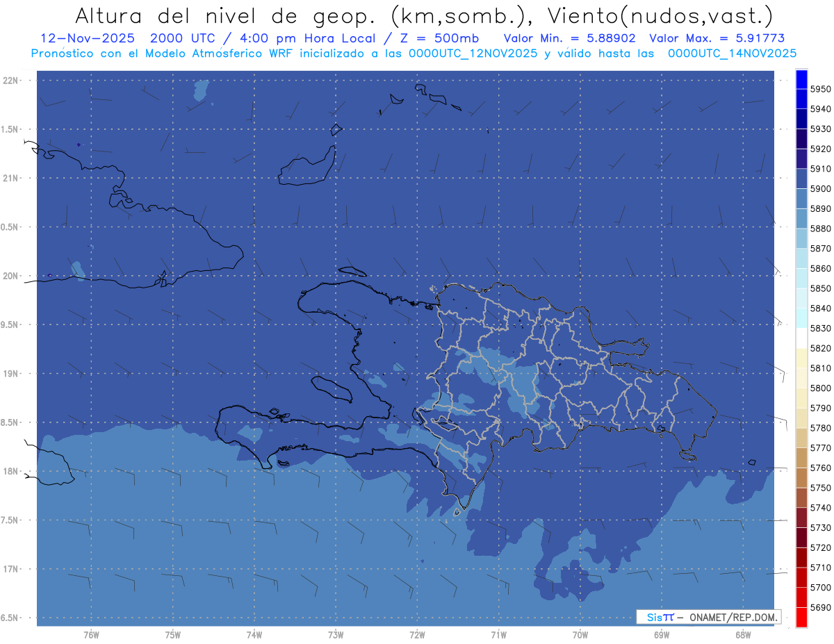This screenshot has width=834, height=644.
Task: Click the colorbar label 5690
Action: click(820, 607)
